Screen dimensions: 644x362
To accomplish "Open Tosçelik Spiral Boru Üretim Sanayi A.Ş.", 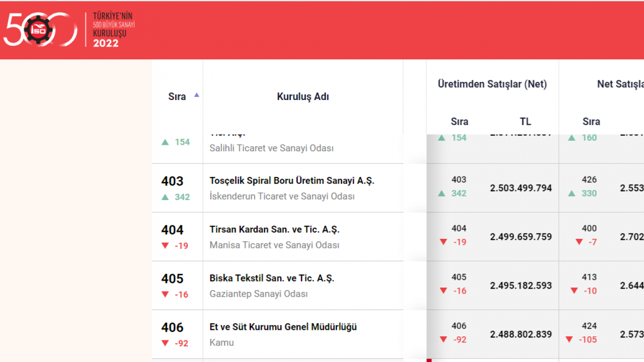I will [292, 180].
